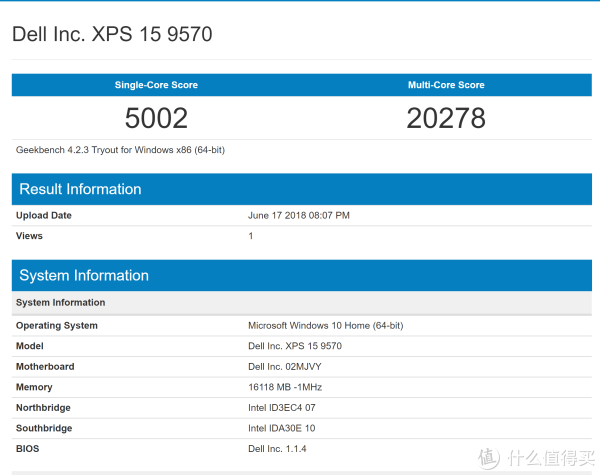600x475 pixels.
Task: Click the Northbridge label
Action: [x=43, y=408]
